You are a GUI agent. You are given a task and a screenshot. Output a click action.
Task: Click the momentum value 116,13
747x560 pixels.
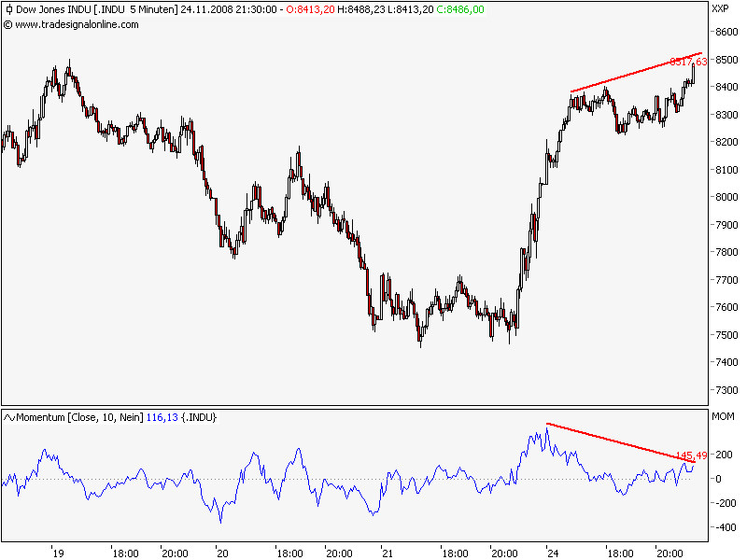tap(162, 417)
